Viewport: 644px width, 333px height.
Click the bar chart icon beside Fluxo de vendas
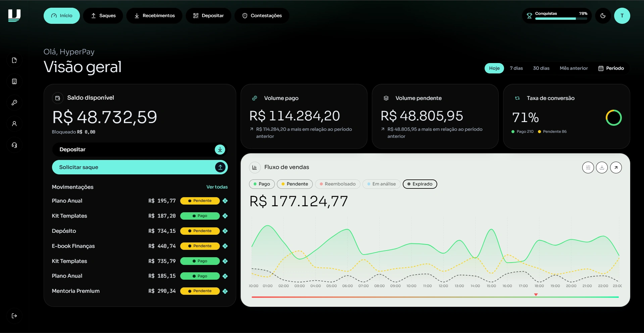click(254, 167)
